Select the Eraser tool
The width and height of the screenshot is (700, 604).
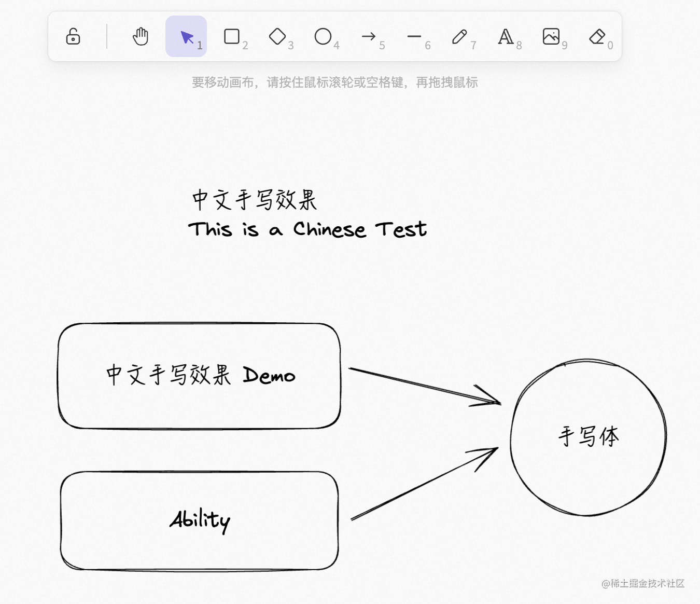pos(597,36)
